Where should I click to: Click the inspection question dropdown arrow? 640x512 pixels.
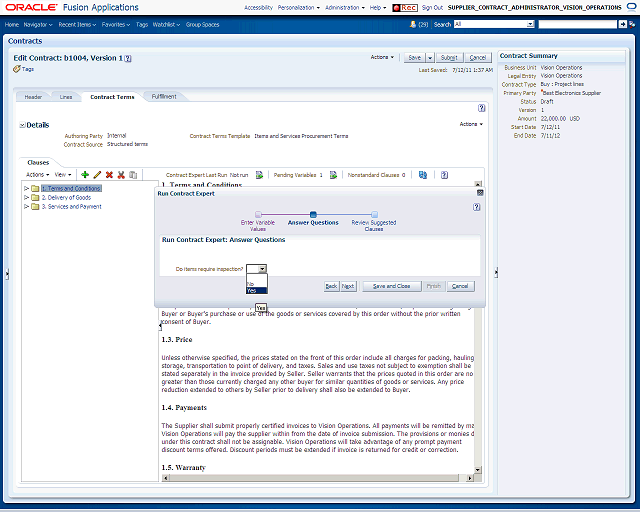tap(262, 269)
